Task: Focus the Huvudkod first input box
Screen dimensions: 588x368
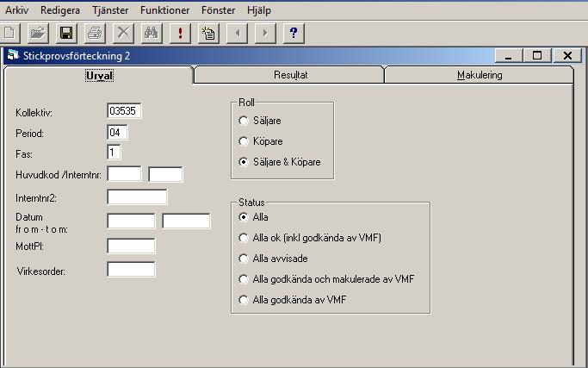Action: click(124, 174)
